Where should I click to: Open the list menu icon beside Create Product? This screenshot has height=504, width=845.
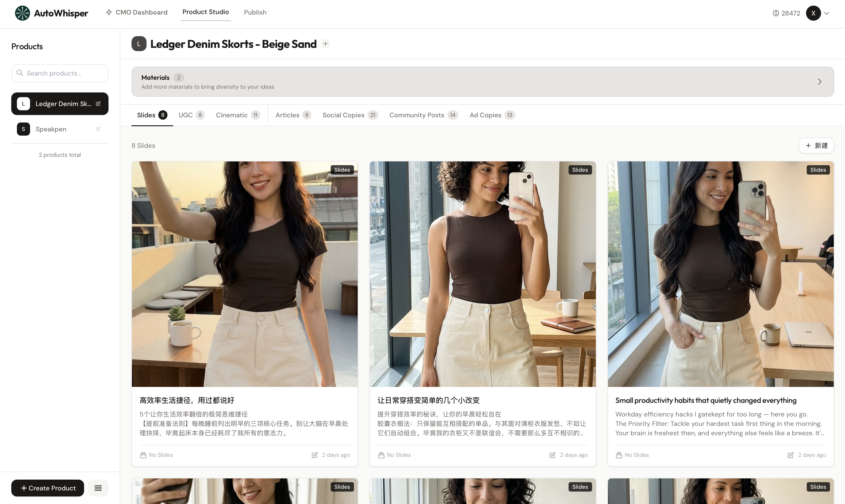[98, 488]
